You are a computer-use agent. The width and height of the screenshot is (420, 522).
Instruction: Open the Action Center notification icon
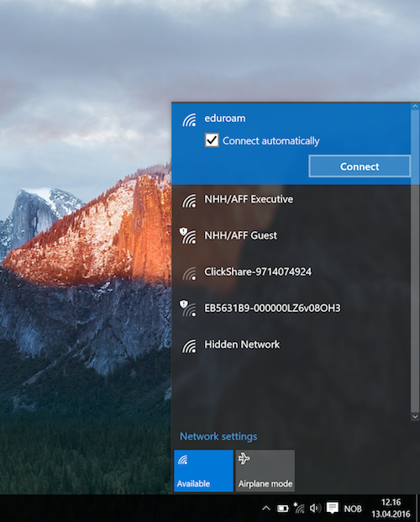332,508
